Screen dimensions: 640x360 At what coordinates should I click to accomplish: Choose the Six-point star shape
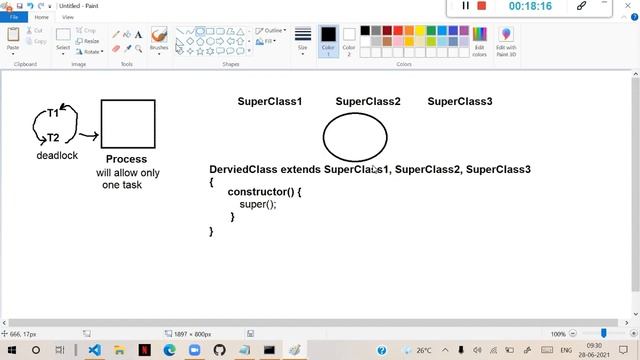point(210,51)
